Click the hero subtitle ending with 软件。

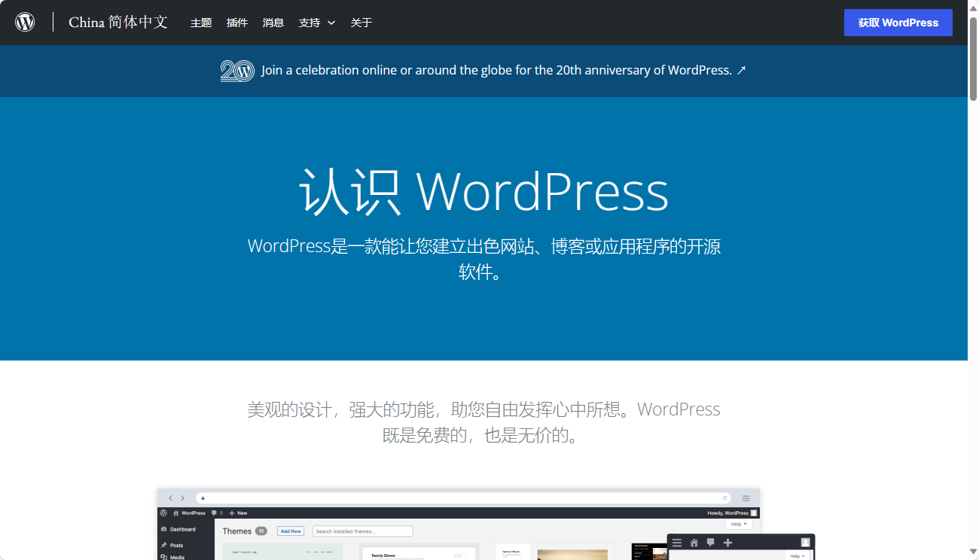(484, 259)
